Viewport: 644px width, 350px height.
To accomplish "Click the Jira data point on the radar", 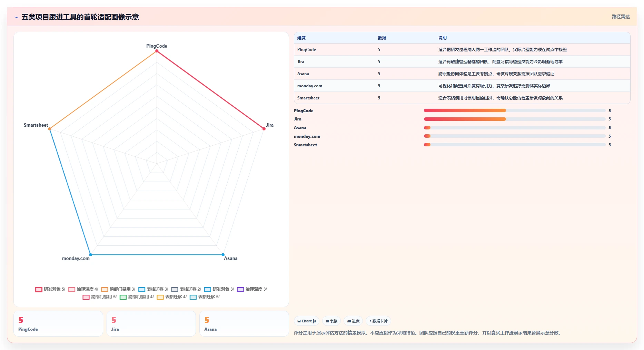I will (264, 129).
